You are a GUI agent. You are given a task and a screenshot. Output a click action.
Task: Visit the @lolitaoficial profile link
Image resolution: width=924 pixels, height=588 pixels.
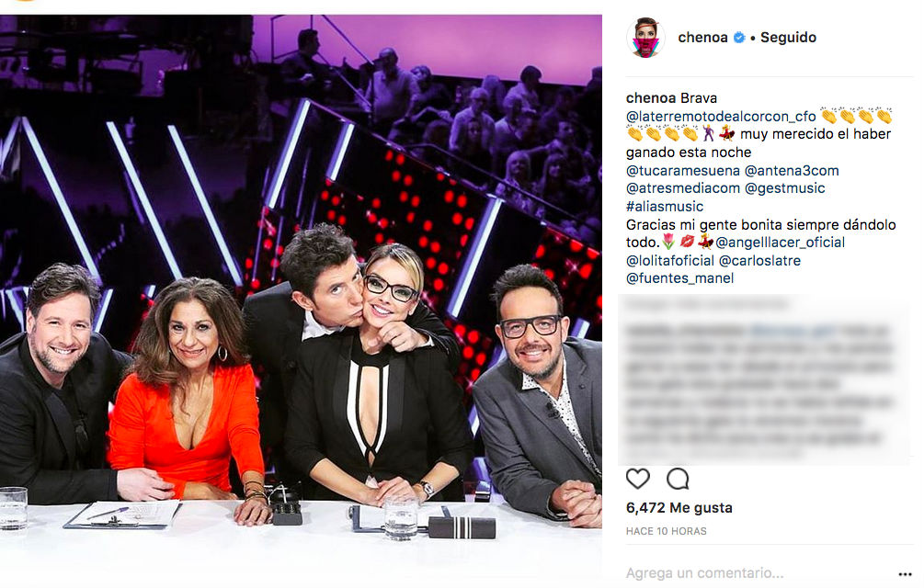point(670,261)
